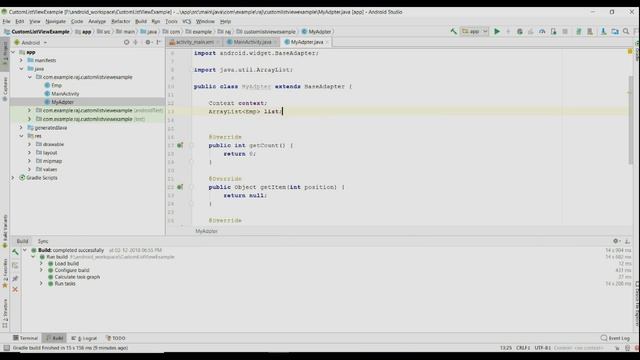Viewport: 640px width, 360px height.
Task: Expand the Load build step
Action: point(41,264)
